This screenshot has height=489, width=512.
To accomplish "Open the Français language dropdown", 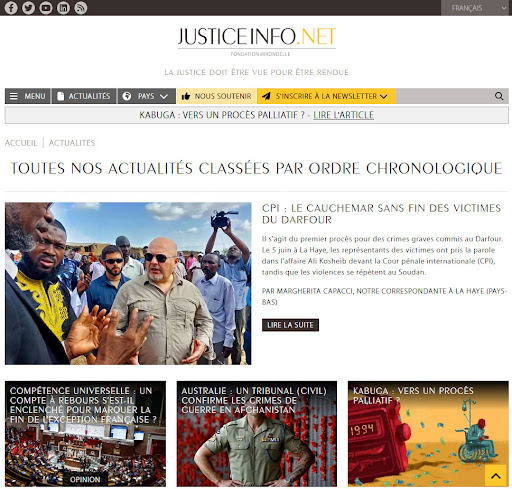I will tap(476, 8).
